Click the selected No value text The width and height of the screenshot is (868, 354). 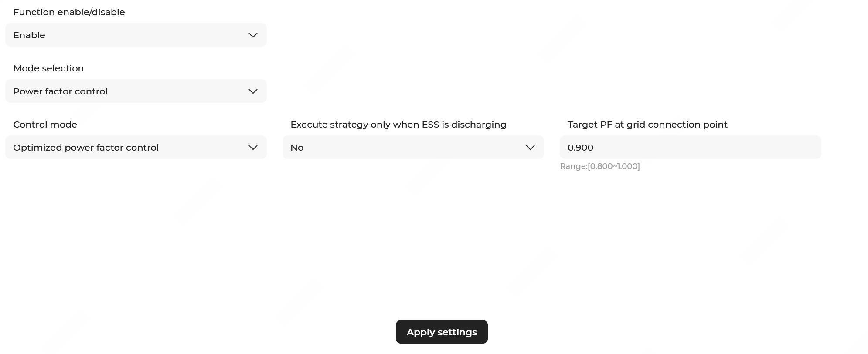tap(297, 148)
